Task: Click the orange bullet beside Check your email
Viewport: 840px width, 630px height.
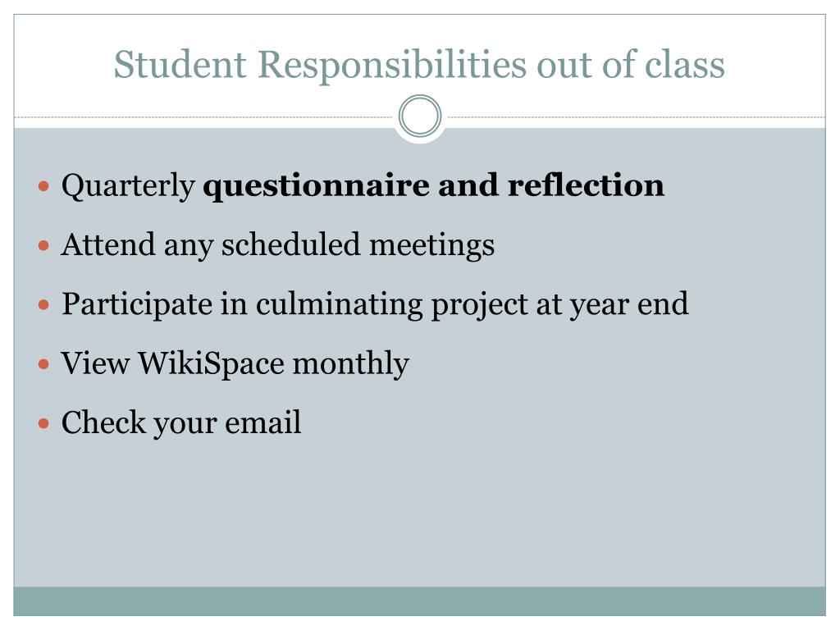Action: 44,424
